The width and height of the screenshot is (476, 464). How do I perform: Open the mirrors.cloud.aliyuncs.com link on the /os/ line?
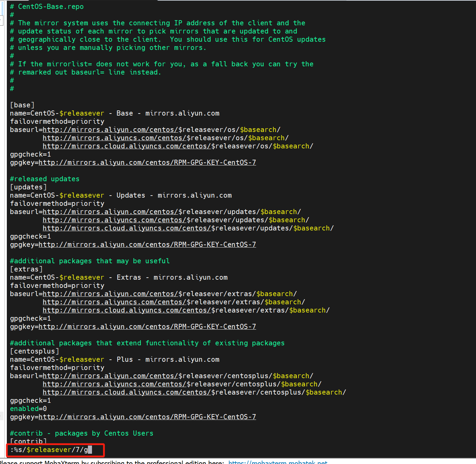pos(127,146)
